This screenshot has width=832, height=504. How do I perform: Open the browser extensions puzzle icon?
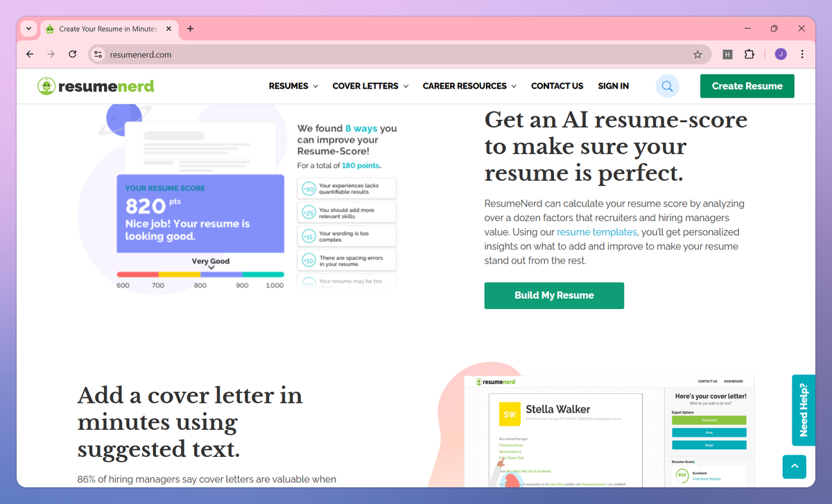coord(749,54)
